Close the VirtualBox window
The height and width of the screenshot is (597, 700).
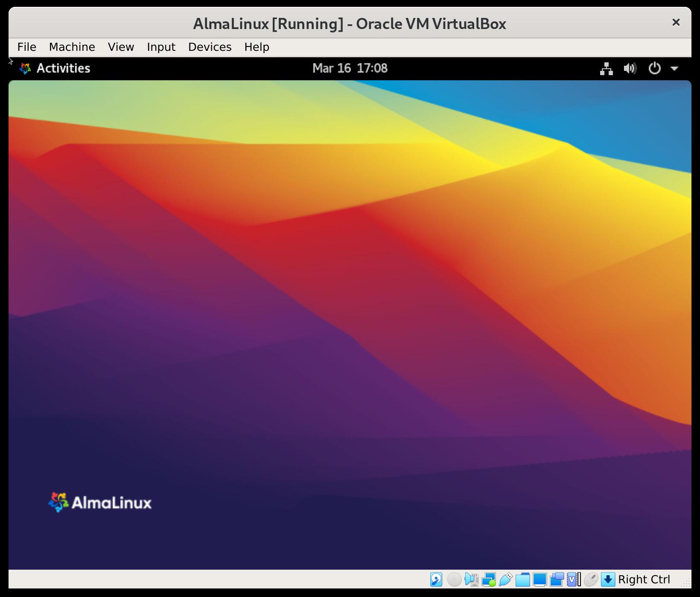pos(676,23)
